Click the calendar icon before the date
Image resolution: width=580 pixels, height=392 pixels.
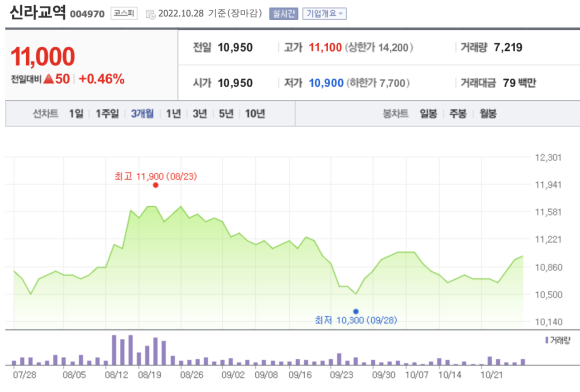coord(151,14)
